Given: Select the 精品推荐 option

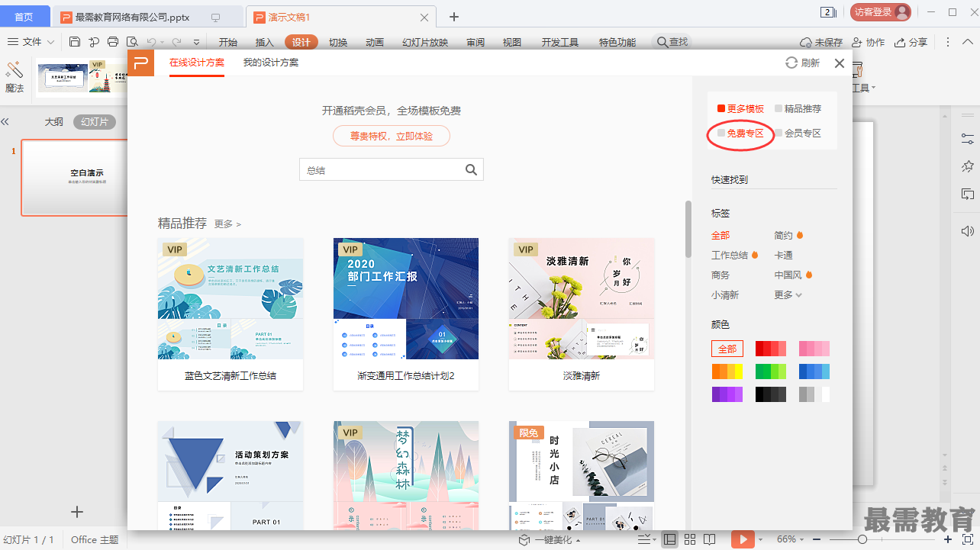Looking at the screenshot, I should pos(798,109).
